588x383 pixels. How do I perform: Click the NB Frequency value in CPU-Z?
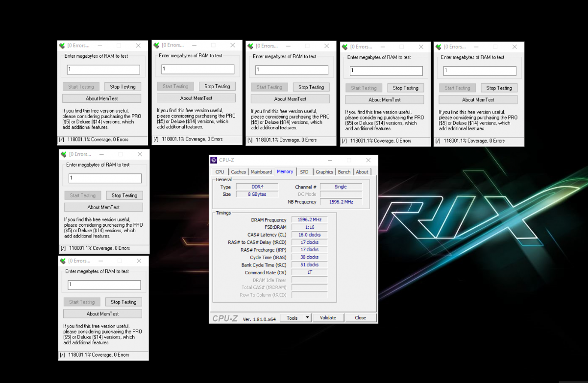[341, 202]
